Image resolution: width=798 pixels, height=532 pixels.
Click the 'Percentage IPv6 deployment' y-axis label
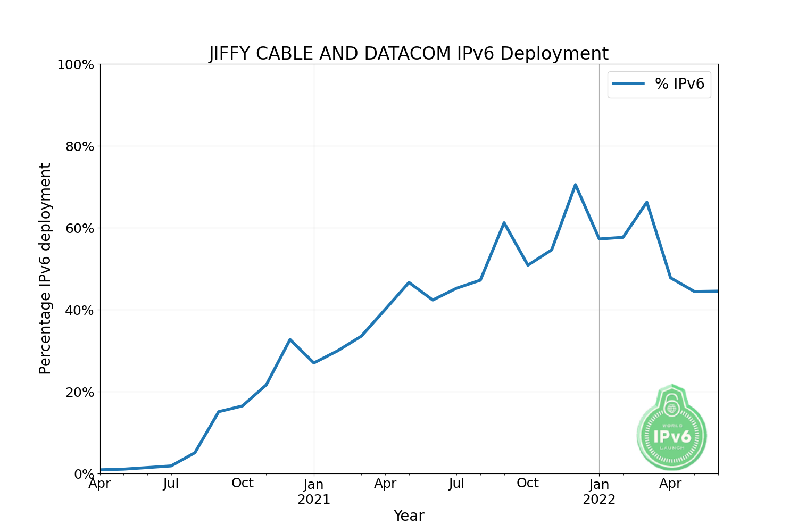click(45, 269)
